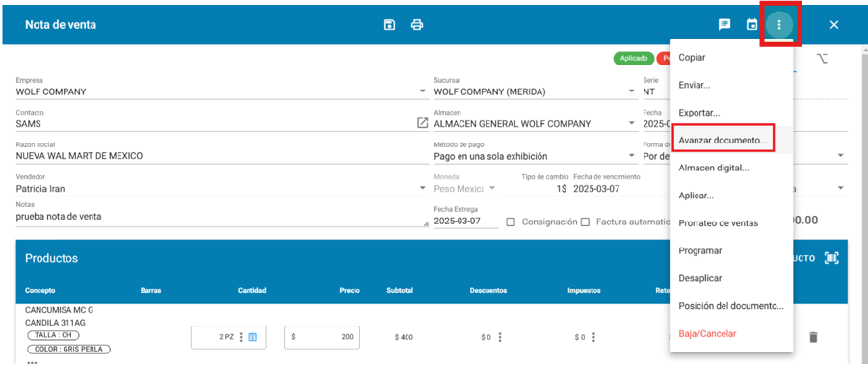Image resolution: width=868 pixels, height=365 pixels.
Task: Expand the Sucursal WOLF COMPANY (MERIDA) dropdown
Action: (x=632, y=91)
